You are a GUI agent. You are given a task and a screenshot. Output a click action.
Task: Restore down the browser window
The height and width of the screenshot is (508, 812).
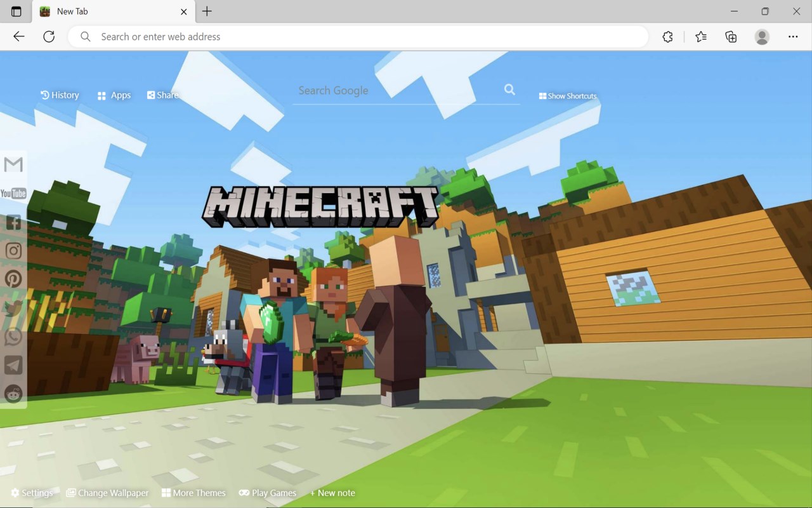tap(765, 11)
